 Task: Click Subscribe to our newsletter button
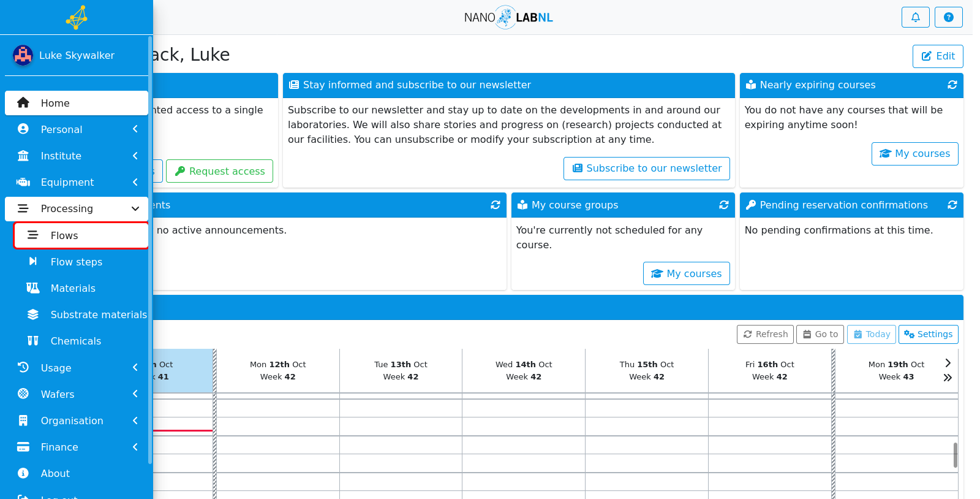647,169
